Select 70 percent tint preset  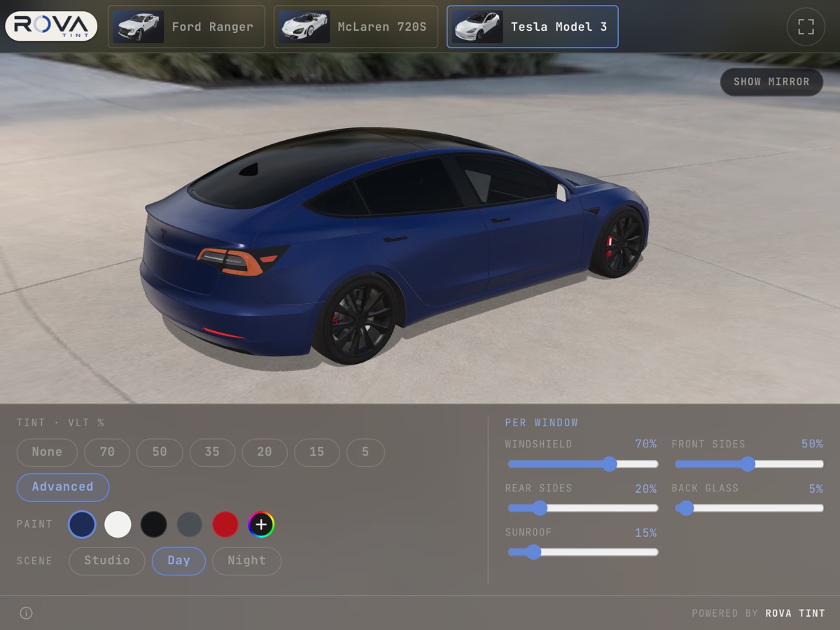coord(107,452)
